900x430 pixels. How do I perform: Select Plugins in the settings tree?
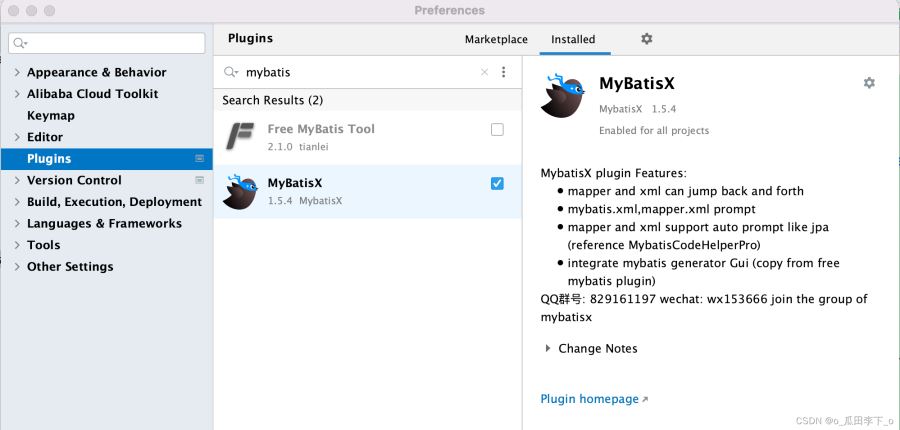[106, 158]
